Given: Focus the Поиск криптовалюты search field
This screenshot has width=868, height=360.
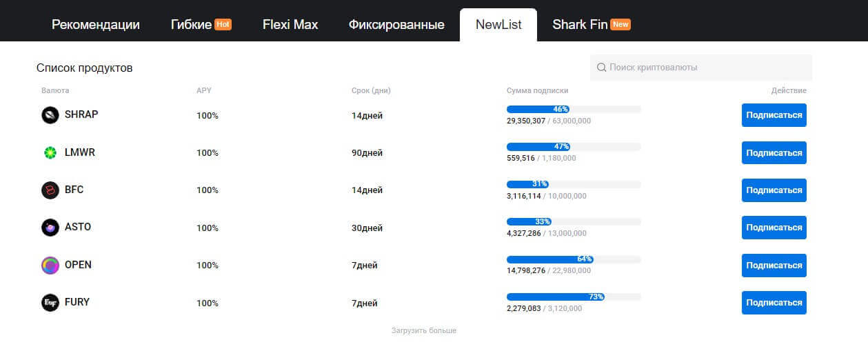Looking at the screenshot, I should click(707, 68).
